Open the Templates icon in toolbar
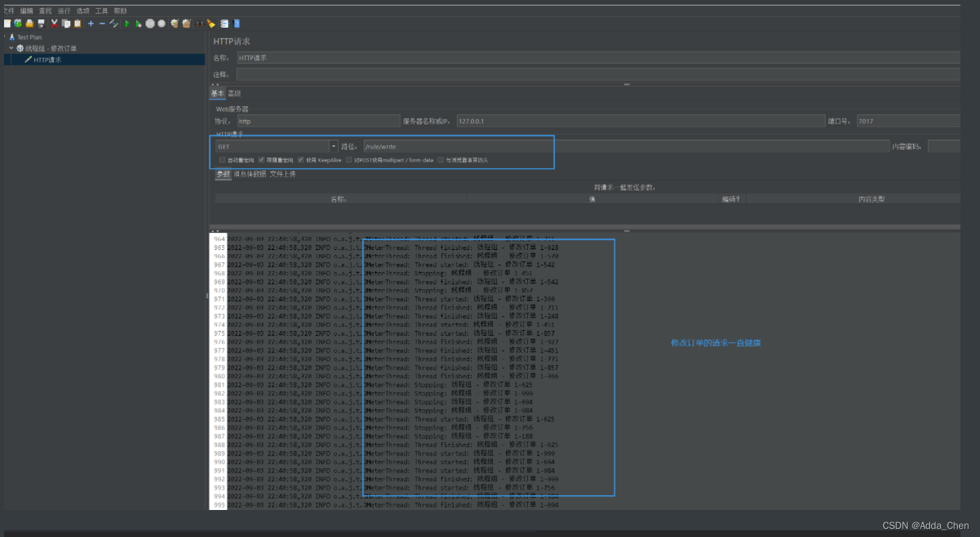The width and height of the screenshot is (980, 537). click(x=18, y=24)
